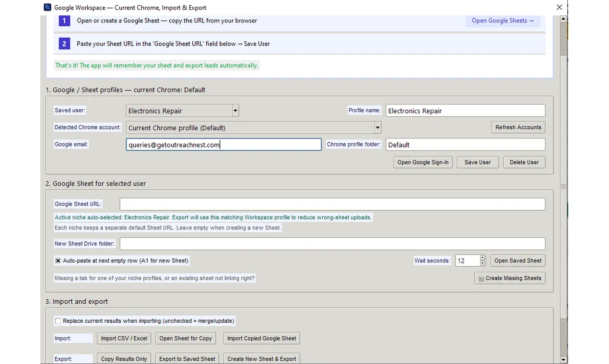Viewport: 609px width, 364px height.
Task: Click Import Copied Google Sheet button
Action: 262,338
